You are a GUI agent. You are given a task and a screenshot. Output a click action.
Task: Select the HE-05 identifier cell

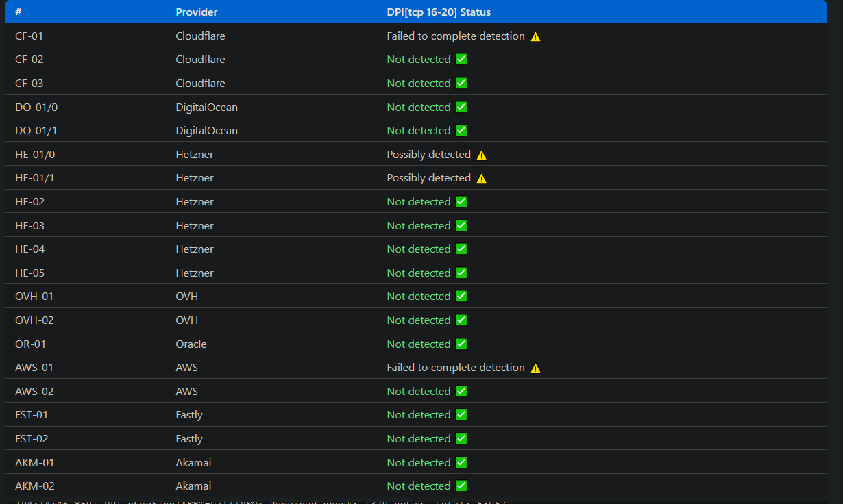tap(29, 273)
